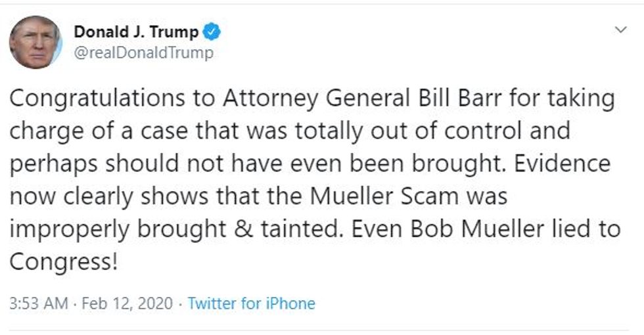Screen dimensions: 644x335
Task: Open the @realDonaldTrump handle link
Action: tap(143, 53)
